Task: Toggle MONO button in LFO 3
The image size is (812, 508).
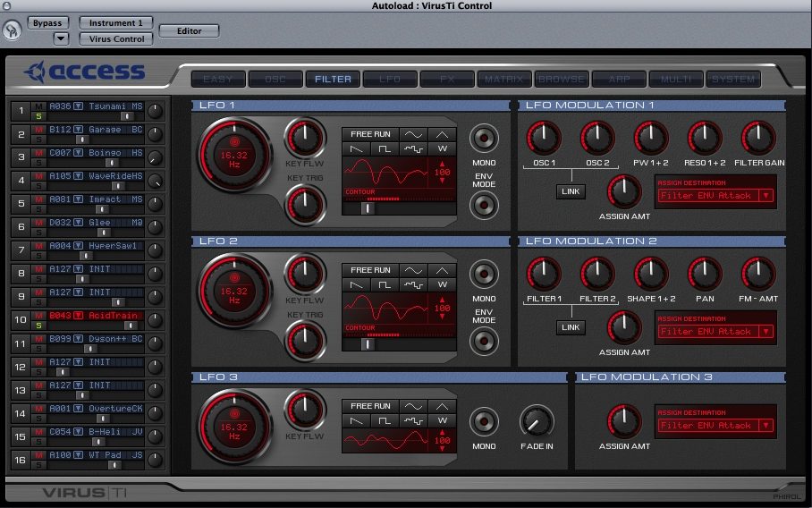Action: [484, 421]
